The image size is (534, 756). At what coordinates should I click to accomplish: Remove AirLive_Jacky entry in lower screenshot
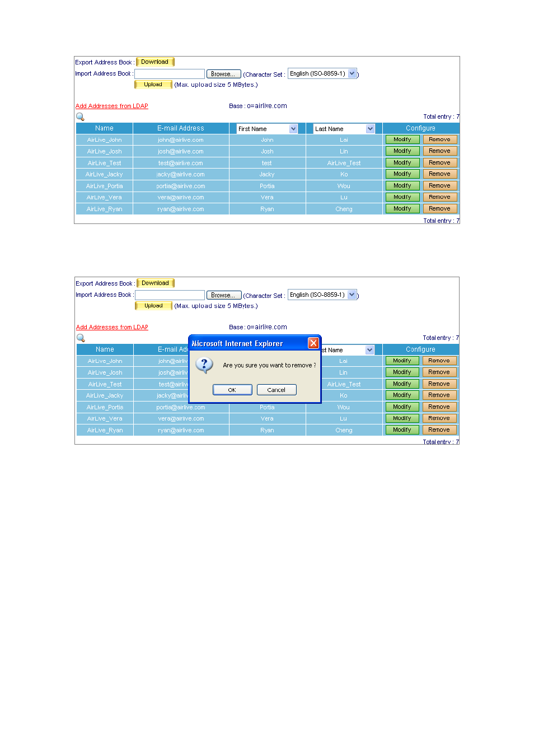coord(439,395)
